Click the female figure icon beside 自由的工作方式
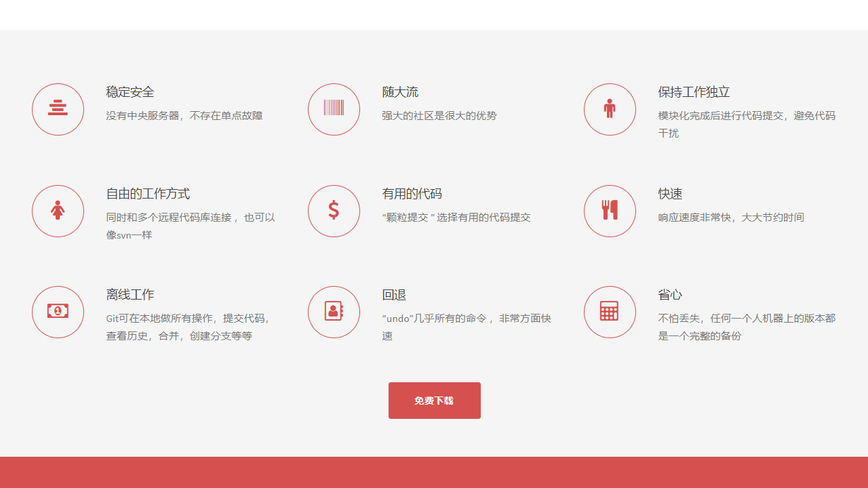This screenshot has width=868, height=488. [x=58, y=210]
